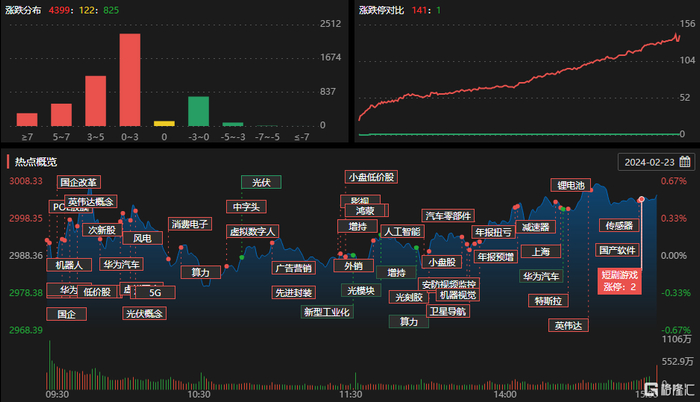This screenshot has height=402, width=700.
Task: Click the 锂电池 hotspot label
Action: tap(571, 185)
